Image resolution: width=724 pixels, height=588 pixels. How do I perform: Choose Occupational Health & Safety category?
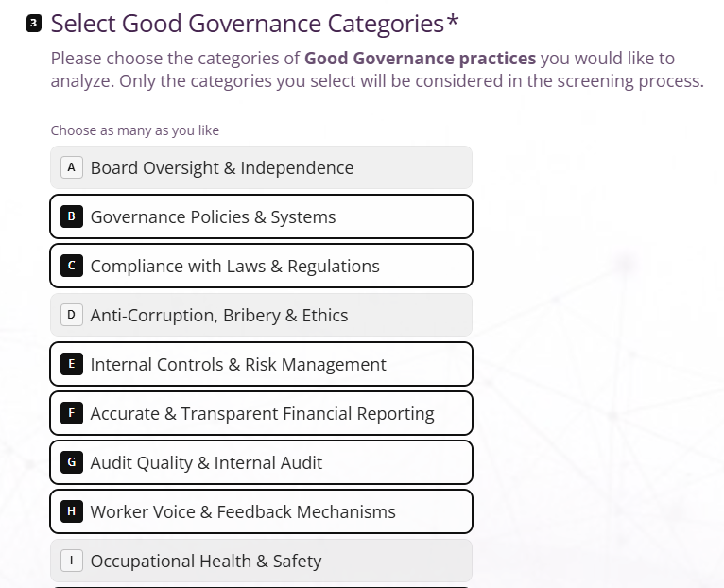[x=262, y=561]
